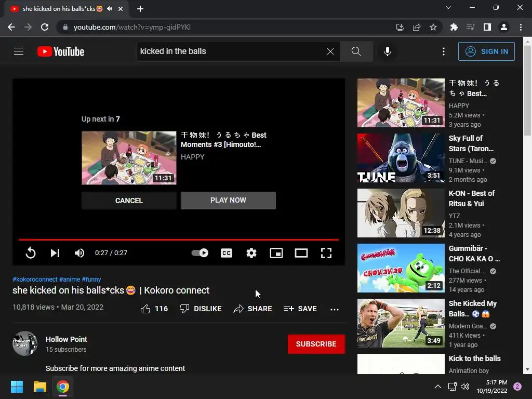Open K-ON Best of Ritsu & Yui video
532x399 pixels.
(401, 212)
